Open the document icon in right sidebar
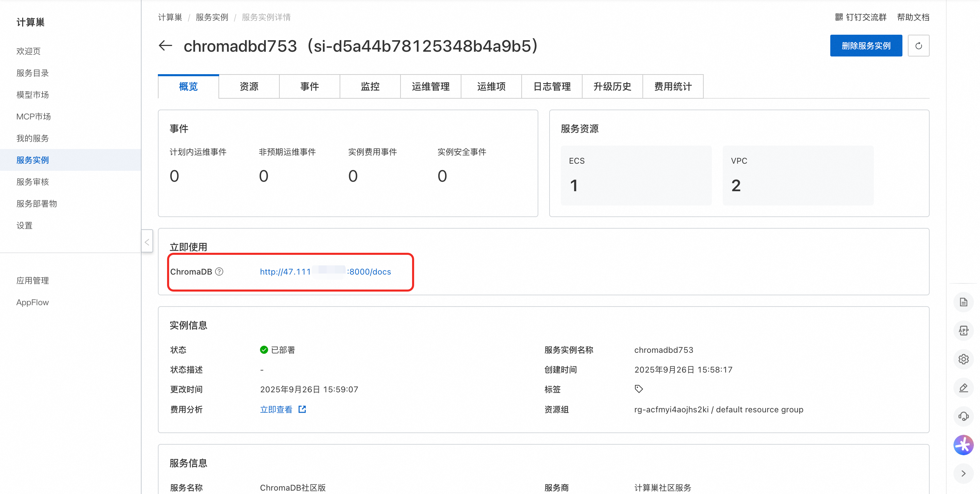 point(963,302)
